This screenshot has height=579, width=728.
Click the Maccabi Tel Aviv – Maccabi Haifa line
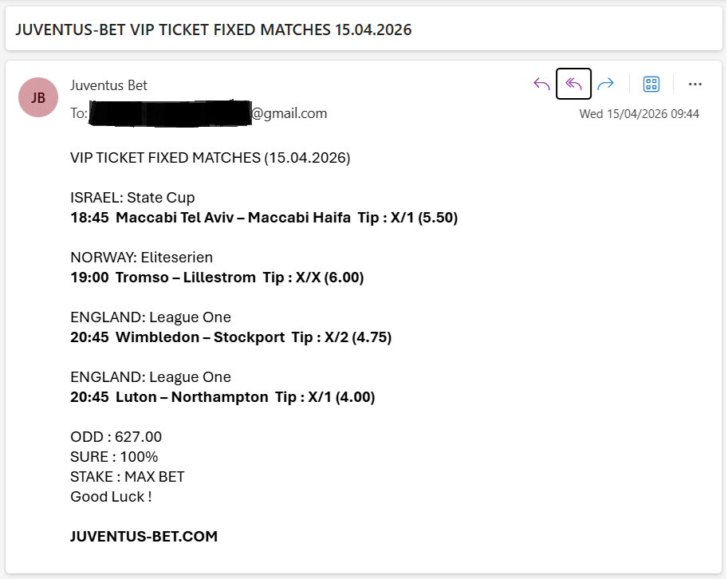click(264, 218)
